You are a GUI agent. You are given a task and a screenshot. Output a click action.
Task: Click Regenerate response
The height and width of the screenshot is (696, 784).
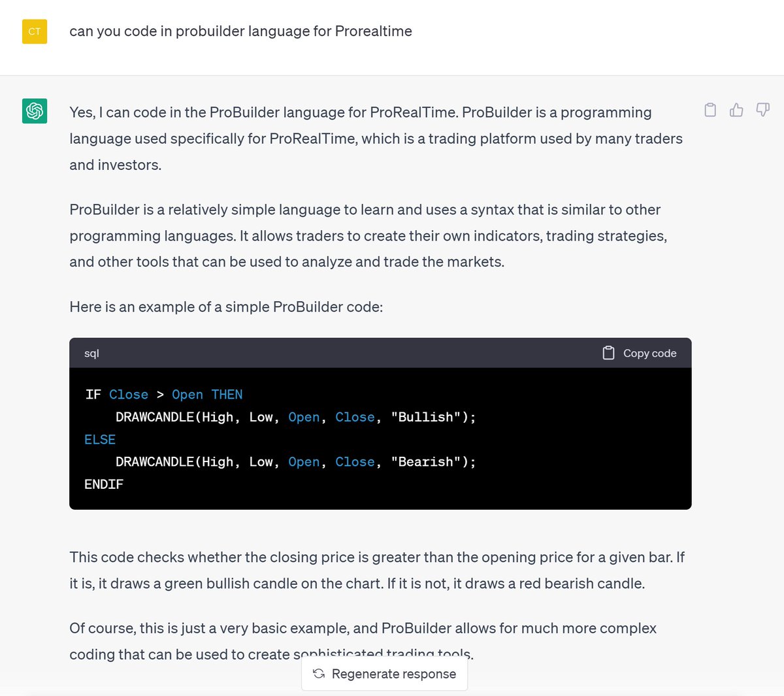click(384, 674)
